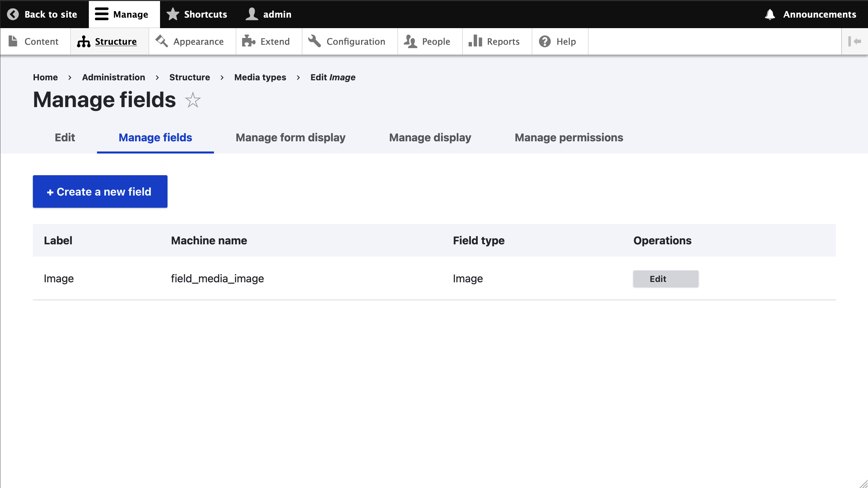Image resolution: width=868 pixels, height=488 pixels.
Task: Toggle toolbar orientation to vertical
Action: [x=854, y=41]
